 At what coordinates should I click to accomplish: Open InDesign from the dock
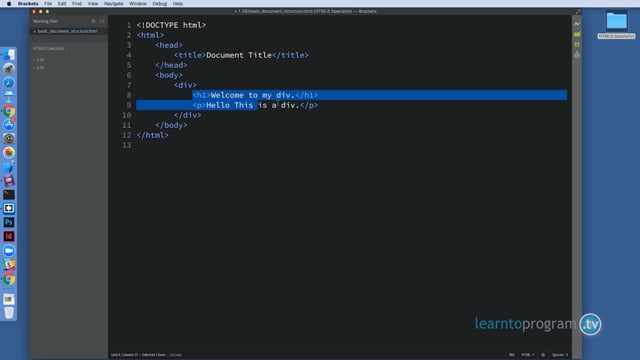point(9,236)
